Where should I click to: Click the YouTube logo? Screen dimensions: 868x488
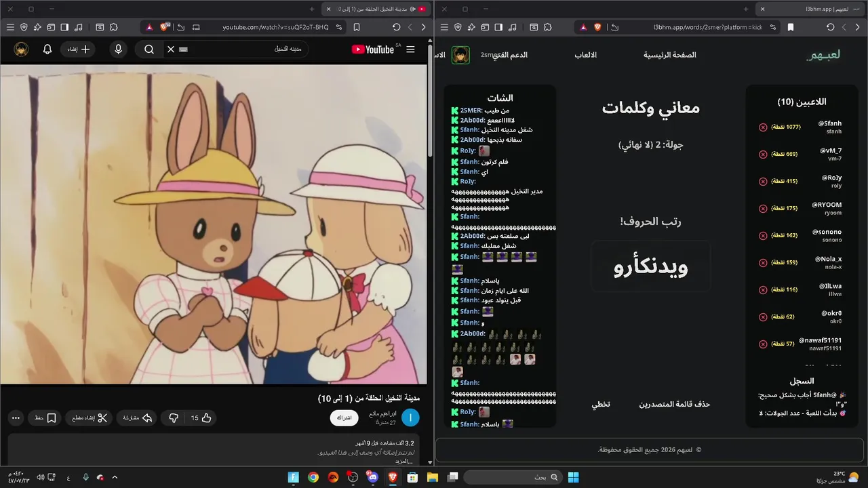tap(372, 49)
